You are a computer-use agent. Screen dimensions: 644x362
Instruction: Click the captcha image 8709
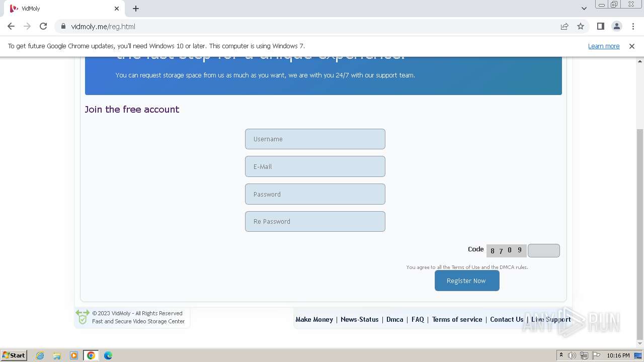tap(506, 250)
